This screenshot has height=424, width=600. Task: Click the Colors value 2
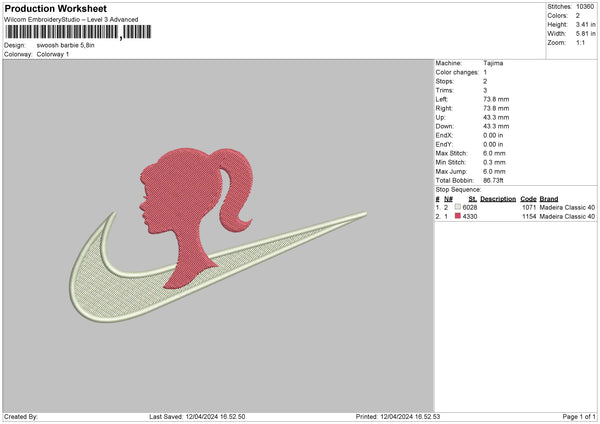tap(578, 16)
